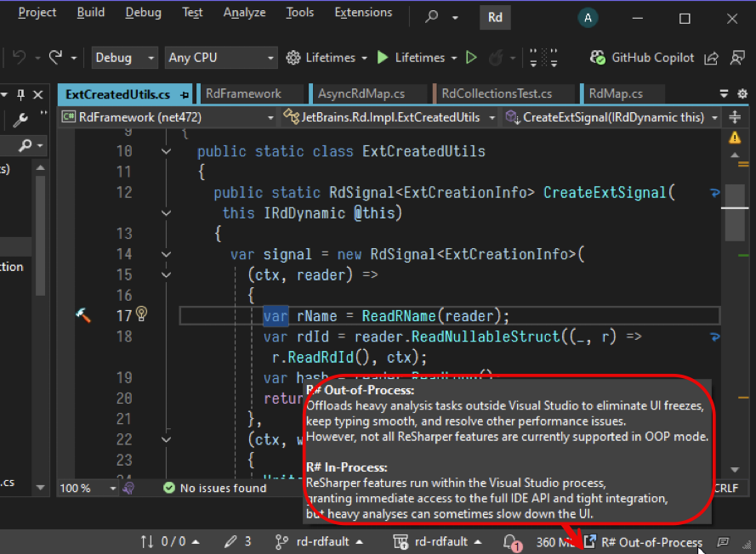
Task: Start debugging with the solid green play icon
Action: (x=383, y=57)
